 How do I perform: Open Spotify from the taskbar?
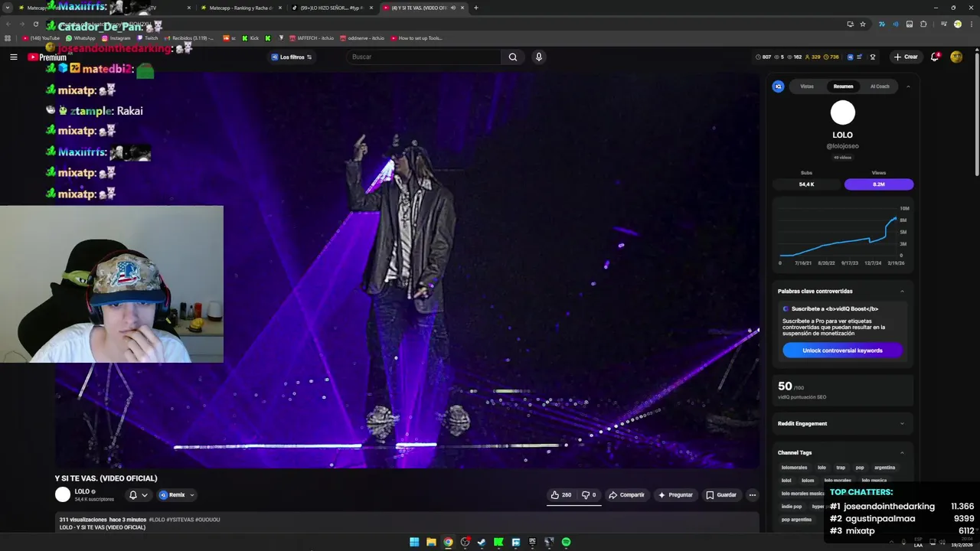[x=566, y=542]
